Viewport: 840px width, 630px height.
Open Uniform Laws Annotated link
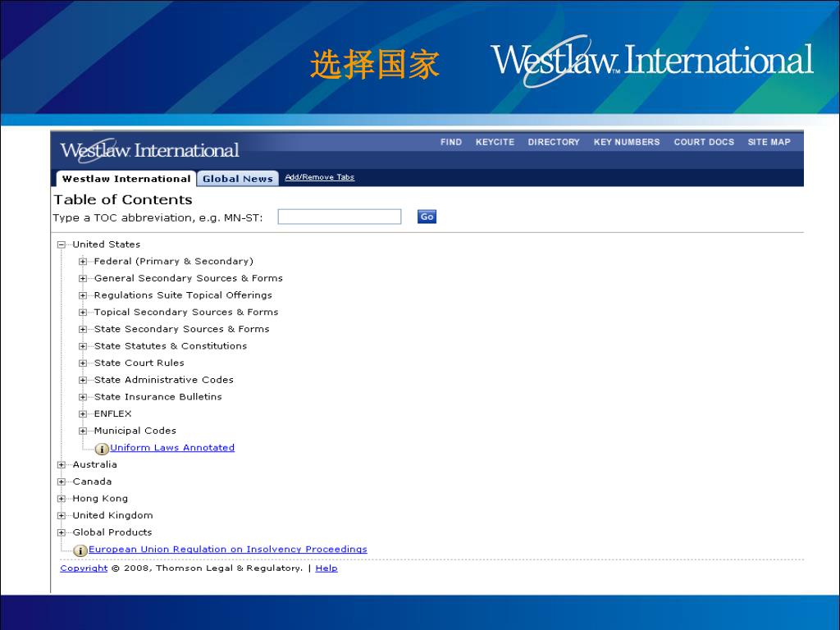coord(172,448)
